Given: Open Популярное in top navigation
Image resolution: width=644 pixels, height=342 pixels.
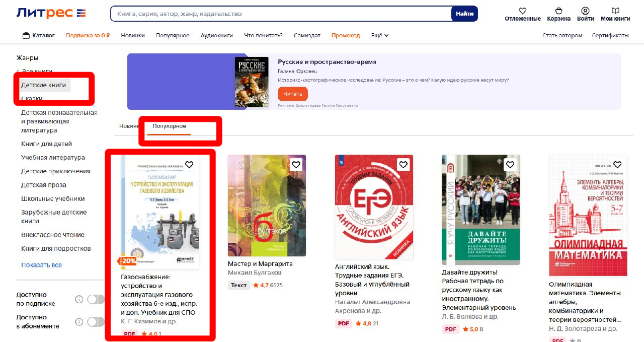Looking at the screenshot, I should point(173,35).
